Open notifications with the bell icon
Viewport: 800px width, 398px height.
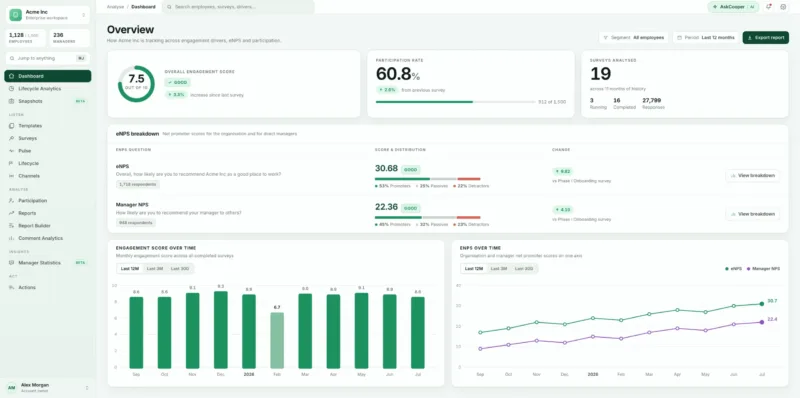768,7
